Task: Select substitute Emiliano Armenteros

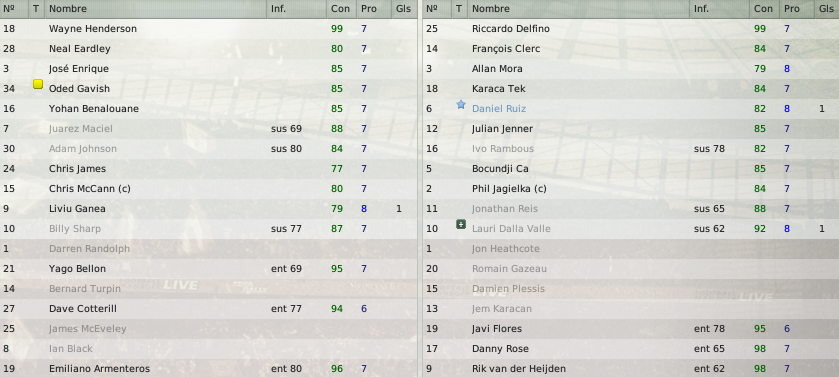Action: pyautogui.click(x=209, y=368)
